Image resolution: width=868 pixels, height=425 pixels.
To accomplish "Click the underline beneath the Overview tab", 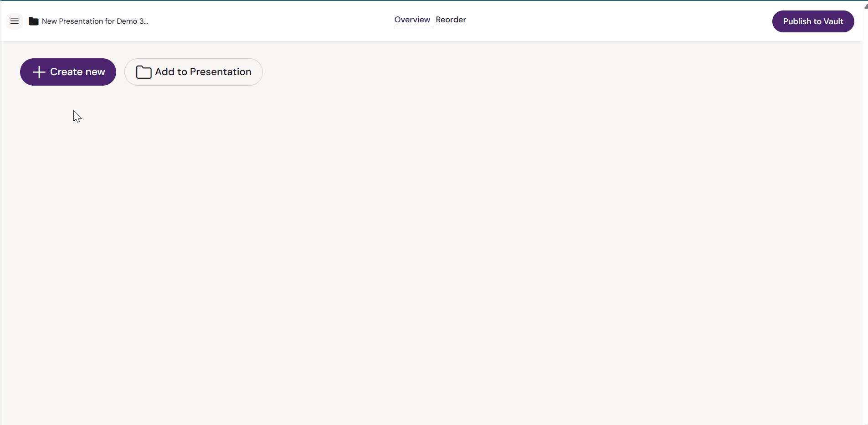I will coord(412,28).
